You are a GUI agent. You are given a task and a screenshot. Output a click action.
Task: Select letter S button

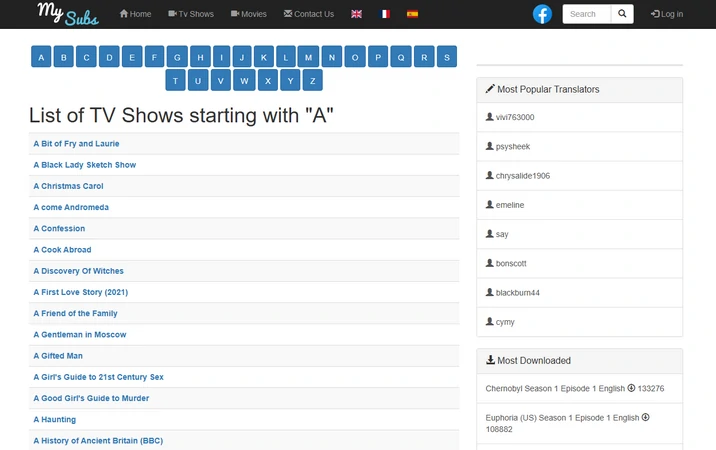tap(447, 57)
